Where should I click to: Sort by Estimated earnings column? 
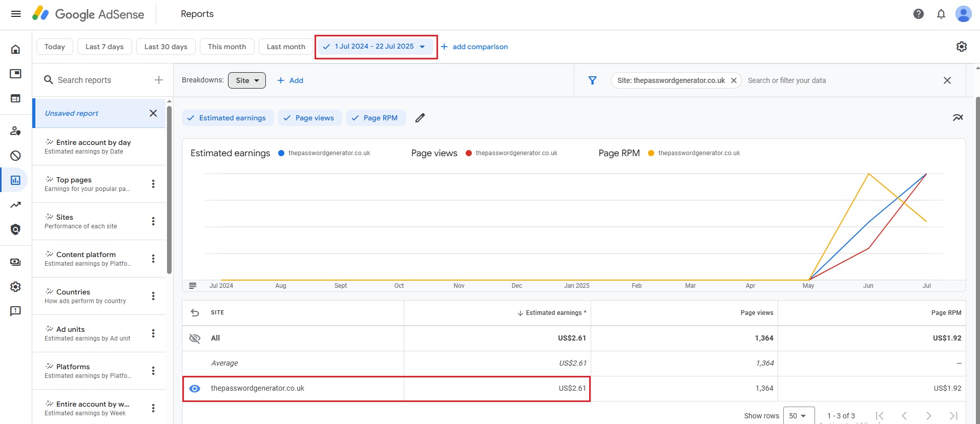(x=552, y=313)
